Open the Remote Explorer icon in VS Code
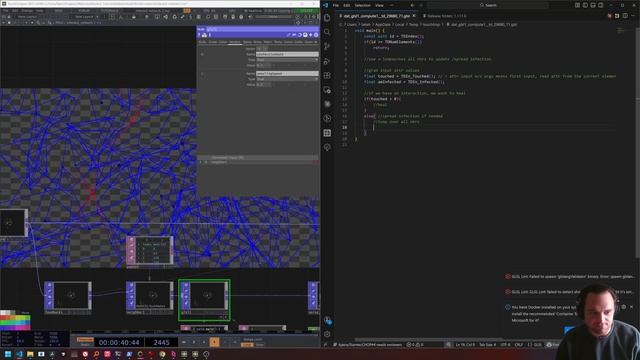Viewport: 640px width, 360px height. [x=327, y=90]
